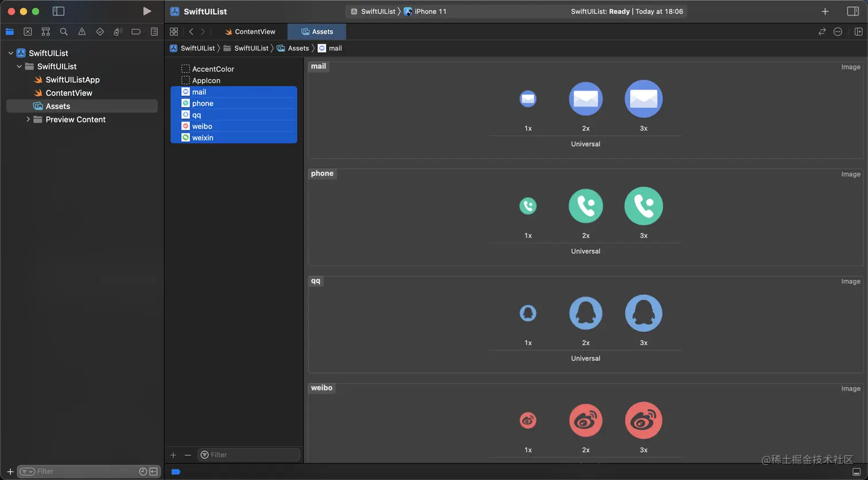The height and width of the screenshot is (480, 868).
Task: Run the project with the play button
Action: (147, 11)
